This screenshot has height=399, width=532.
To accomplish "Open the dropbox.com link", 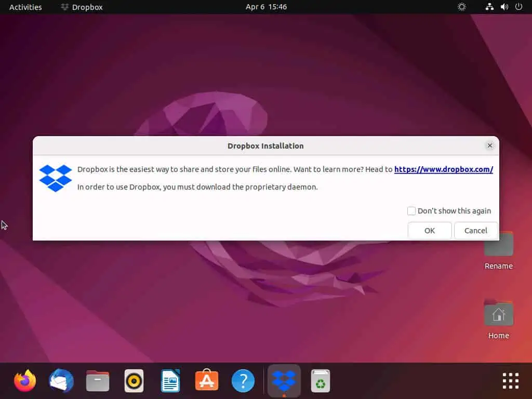I will pos(443,169).
